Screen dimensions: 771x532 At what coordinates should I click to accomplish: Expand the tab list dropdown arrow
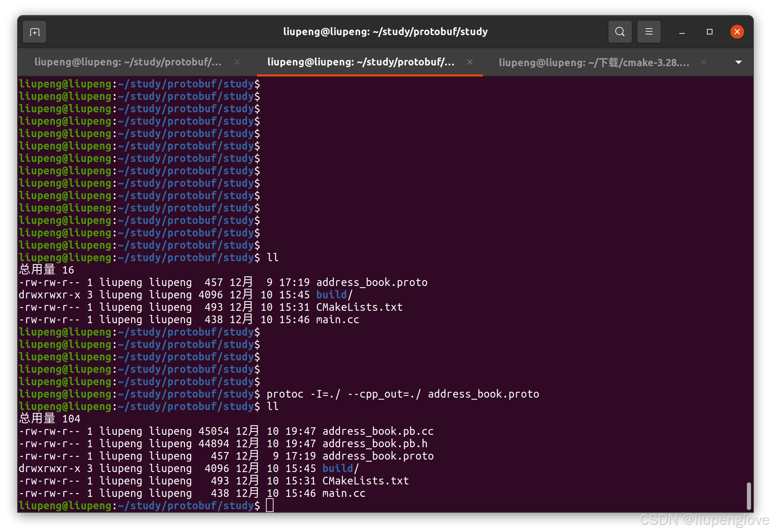click(738, 62)
